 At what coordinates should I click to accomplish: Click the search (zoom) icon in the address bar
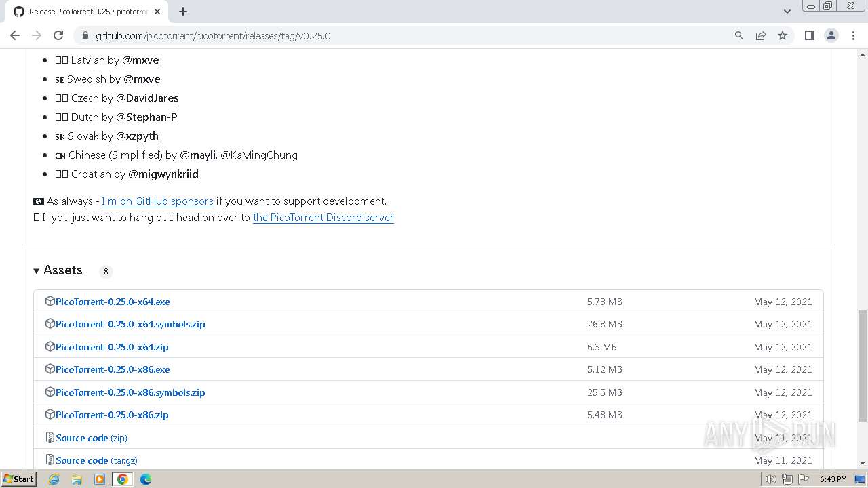pos(739,35)
